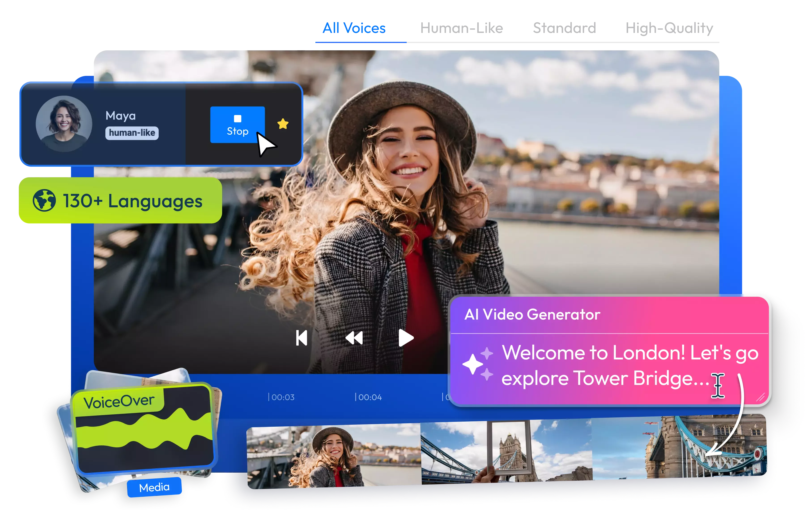
Task: Click Maya's avatar photo
Action: click(64, 124)
